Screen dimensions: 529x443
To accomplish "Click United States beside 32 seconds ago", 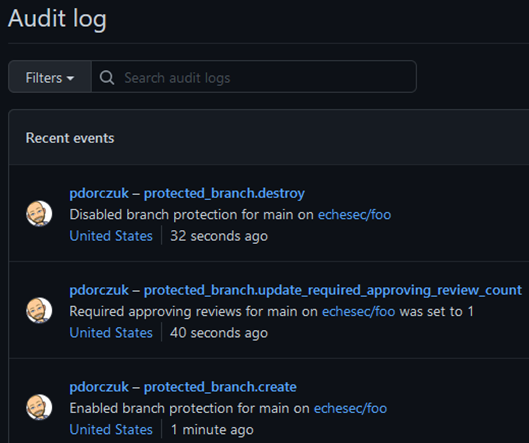I will (111, 236).
